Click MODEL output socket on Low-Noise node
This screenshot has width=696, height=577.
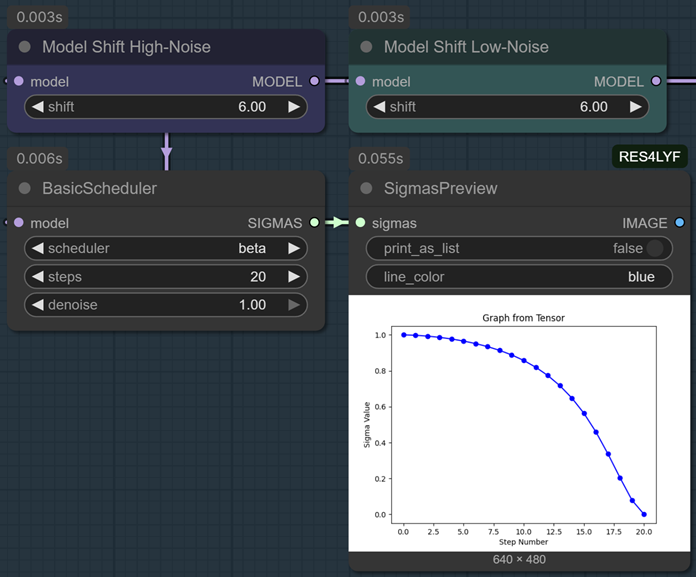pyautogui.click(x=656, y=81)
